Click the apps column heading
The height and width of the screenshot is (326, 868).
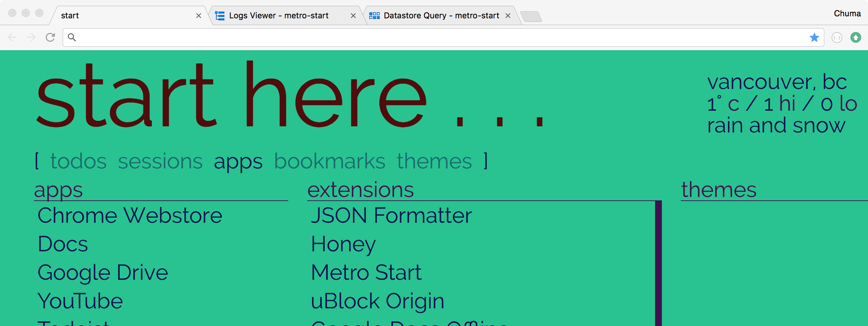58,191
